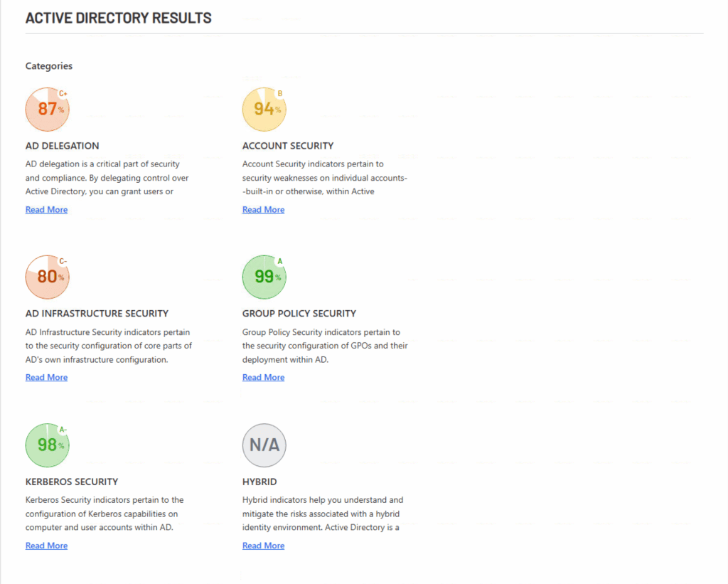The width and height of the screenshot is (728, 584).
Task: Open Read More under AD Delegation
Action: (x=46, y=210)
